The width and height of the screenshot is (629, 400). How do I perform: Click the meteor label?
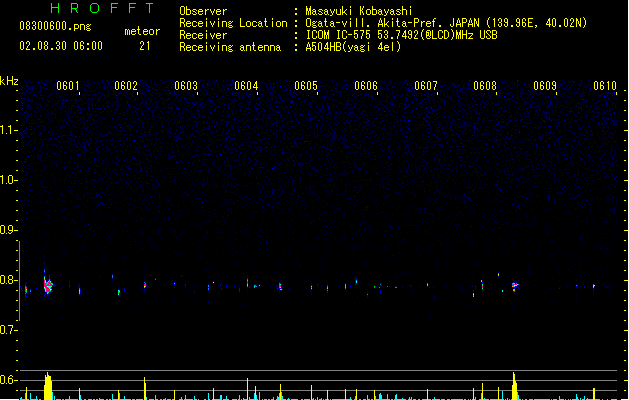pos(142,31)
